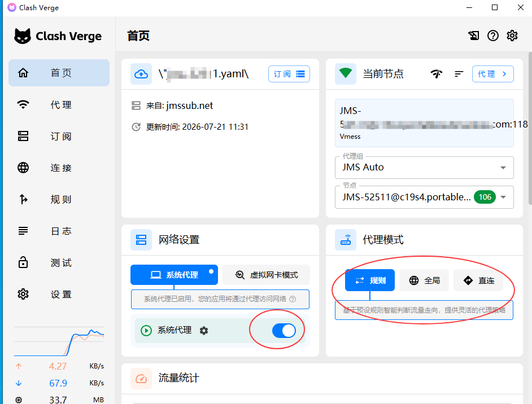
Task: Click the 67.9 download speed value
Action: tap(58, 383)
